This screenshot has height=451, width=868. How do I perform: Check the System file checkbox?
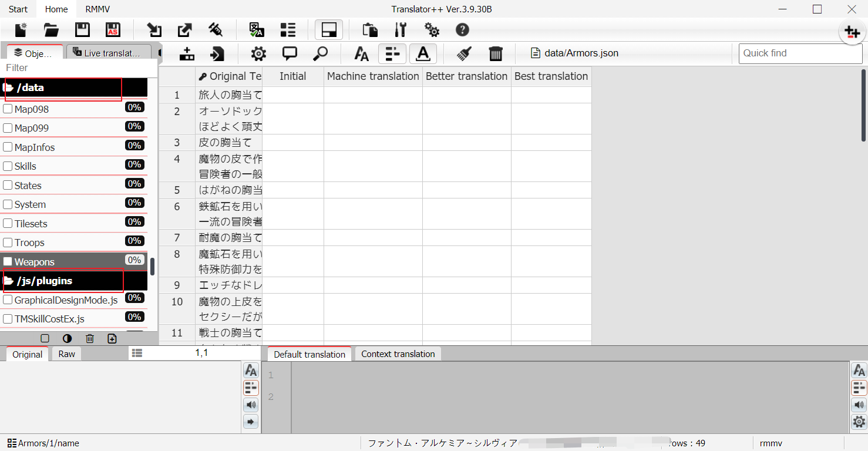[x=8, y=204]
